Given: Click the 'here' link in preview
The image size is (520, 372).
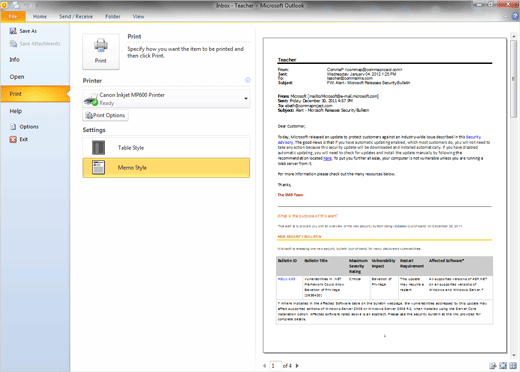Looking at the screenshot, I should pos(327,158).
